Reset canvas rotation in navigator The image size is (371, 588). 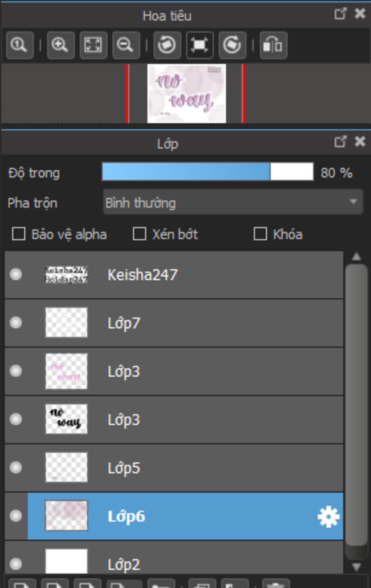[200, 45]
